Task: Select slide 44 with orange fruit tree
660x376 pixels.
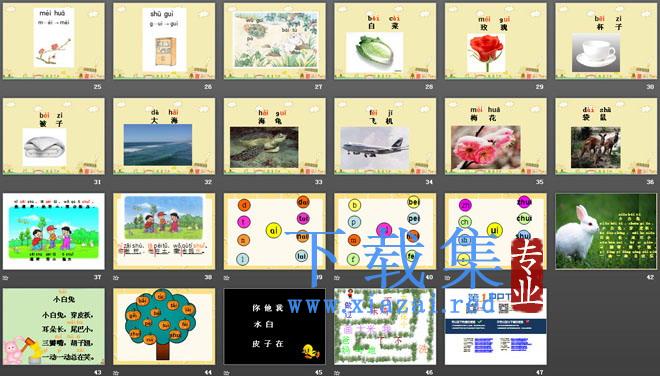Action: coord(164,326)
